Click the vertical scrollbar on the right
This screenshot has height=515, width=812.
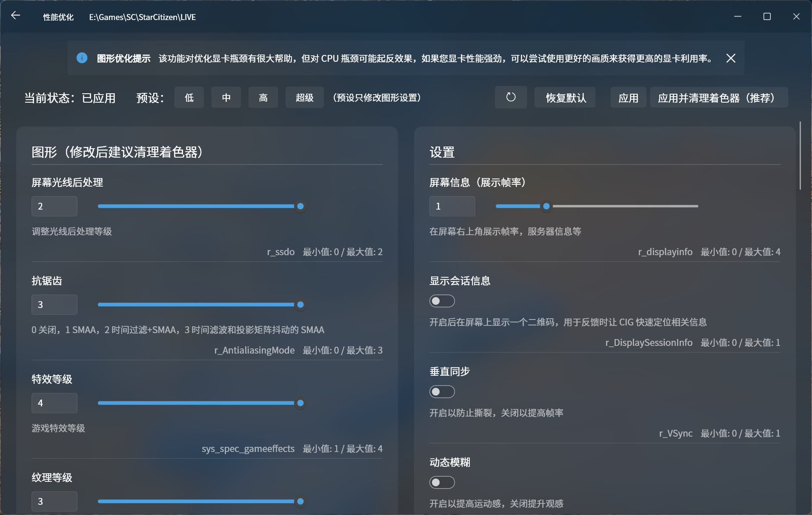(x=800, y=156)
